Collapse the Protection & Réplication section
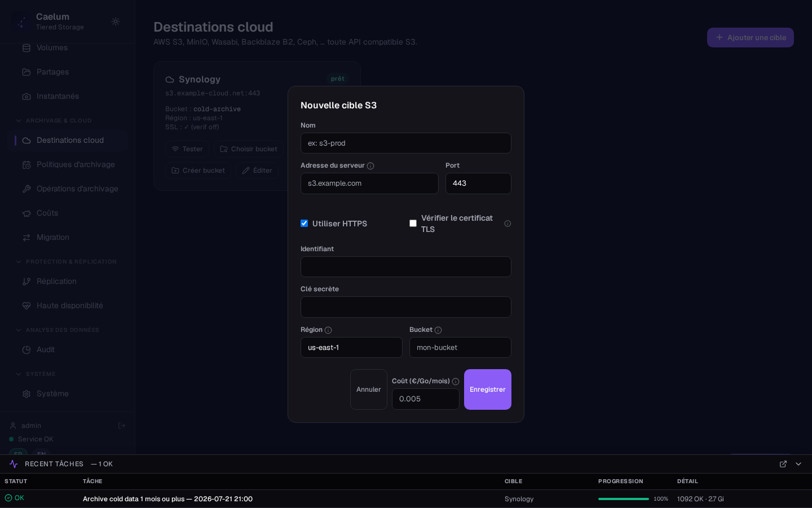The width and height of the screenshot is (812, 508). (x=67, y=262)
